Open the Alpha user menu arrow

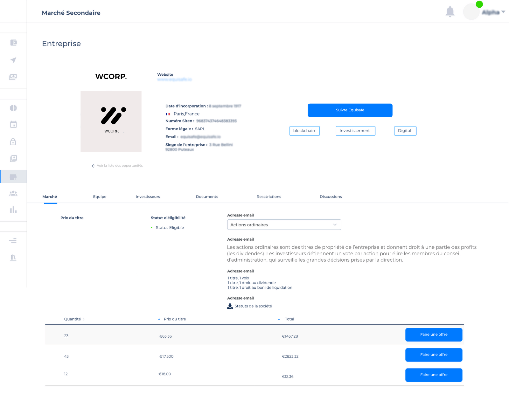[x=503, y=12]
